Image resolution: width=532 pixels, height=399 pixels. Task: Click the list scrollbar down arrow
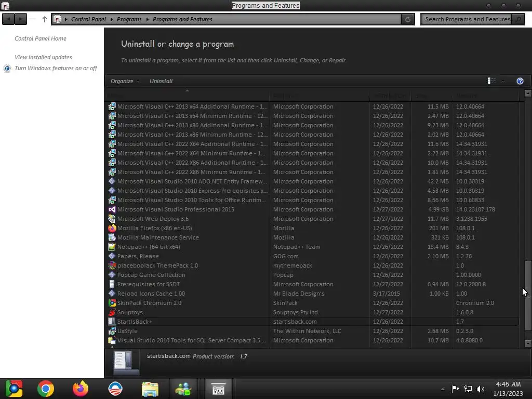pos(528,343)
